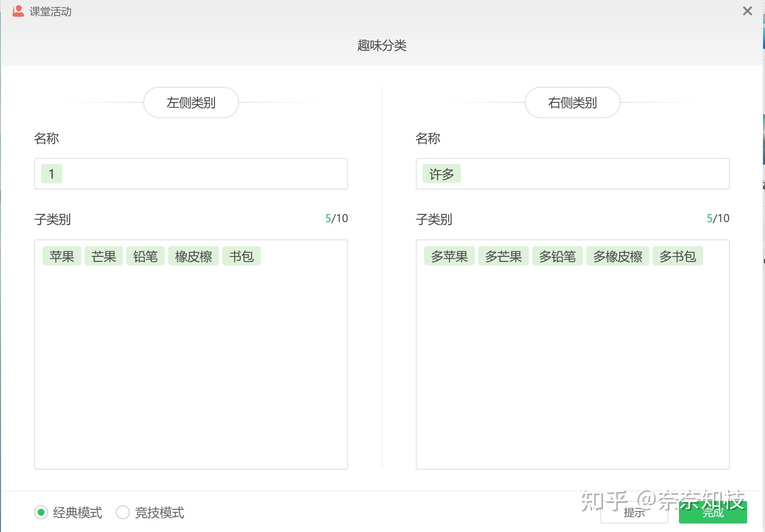Click the 多书包 subcategory tag

[x=678, y=256]
